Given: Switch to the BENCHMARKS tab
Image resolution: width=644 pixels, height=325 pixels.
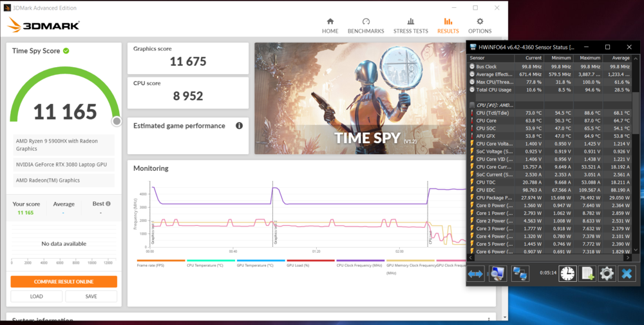Looking at the screenshot, I should [366, 26].
